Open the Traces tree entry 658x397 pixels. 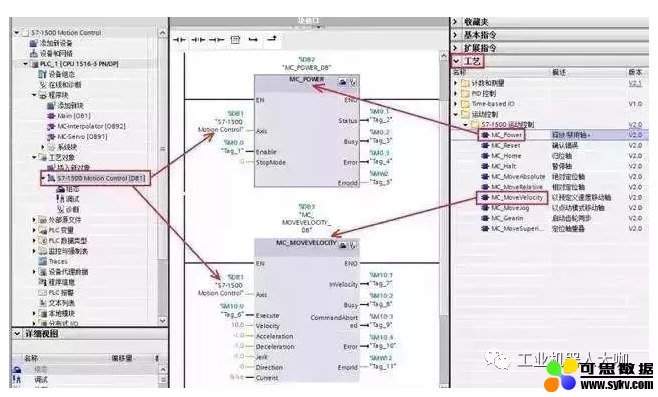coord(57,261)
